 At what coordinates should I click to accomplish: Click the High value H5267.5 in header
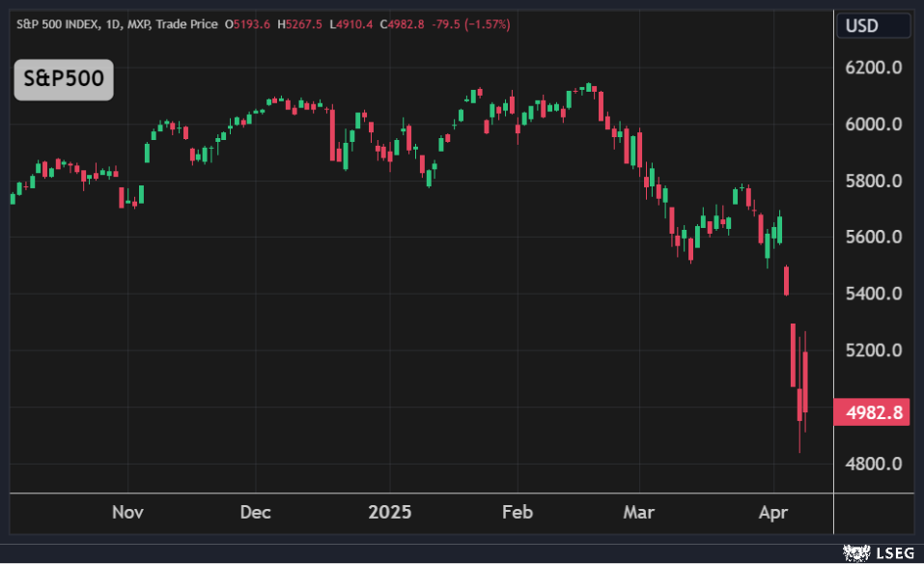click(301, 24)
